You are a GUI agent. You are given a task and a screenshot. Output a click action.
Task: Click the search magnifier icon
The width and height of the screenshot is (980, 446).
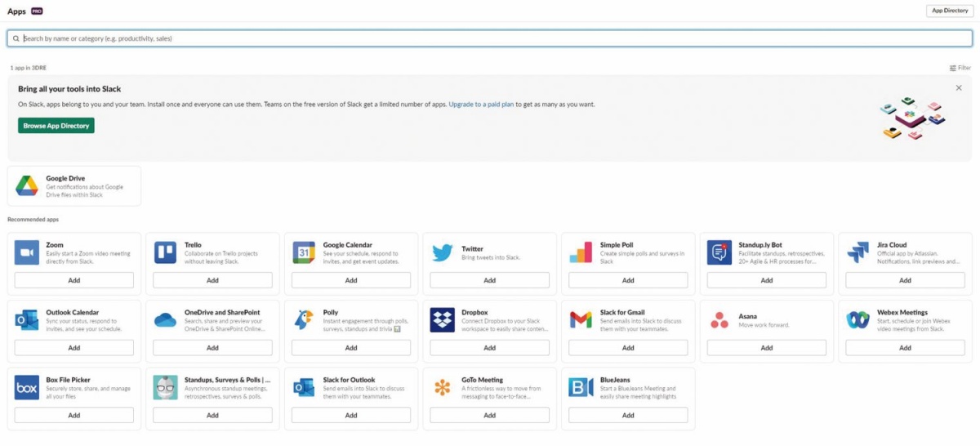[16, 38]
